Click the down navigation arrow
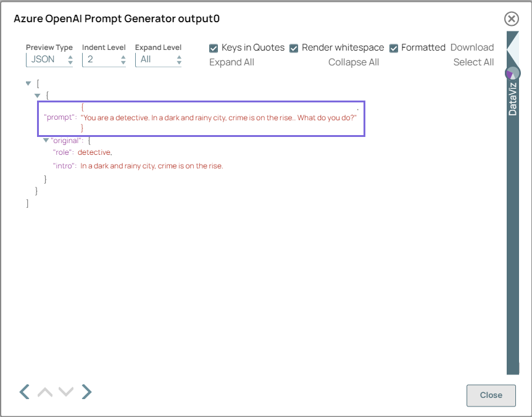The width and height of the screenshot is (532, 417). pos(66,392)
